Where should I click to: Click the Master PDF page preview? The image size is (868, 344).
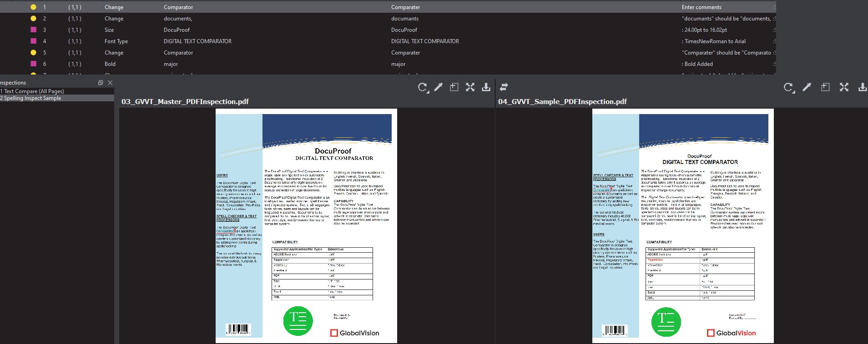(306, 226)
